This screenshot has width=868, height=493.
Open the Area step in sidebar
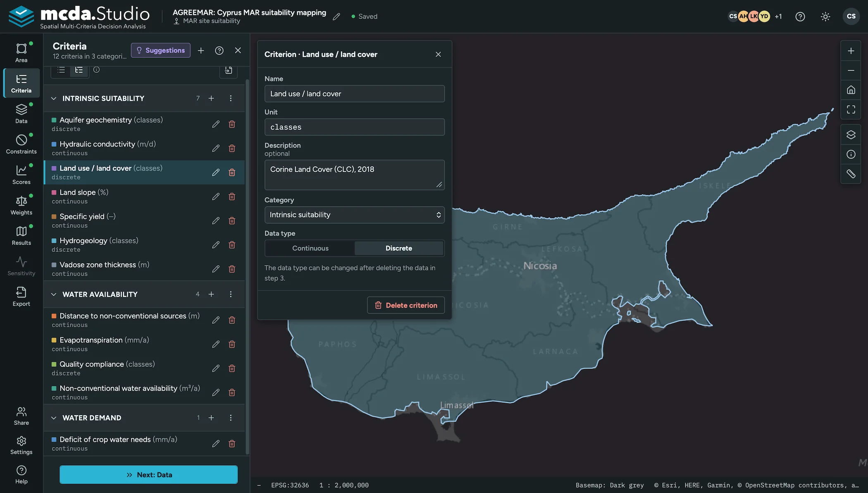pyautogui.click(x=21, y=53)
